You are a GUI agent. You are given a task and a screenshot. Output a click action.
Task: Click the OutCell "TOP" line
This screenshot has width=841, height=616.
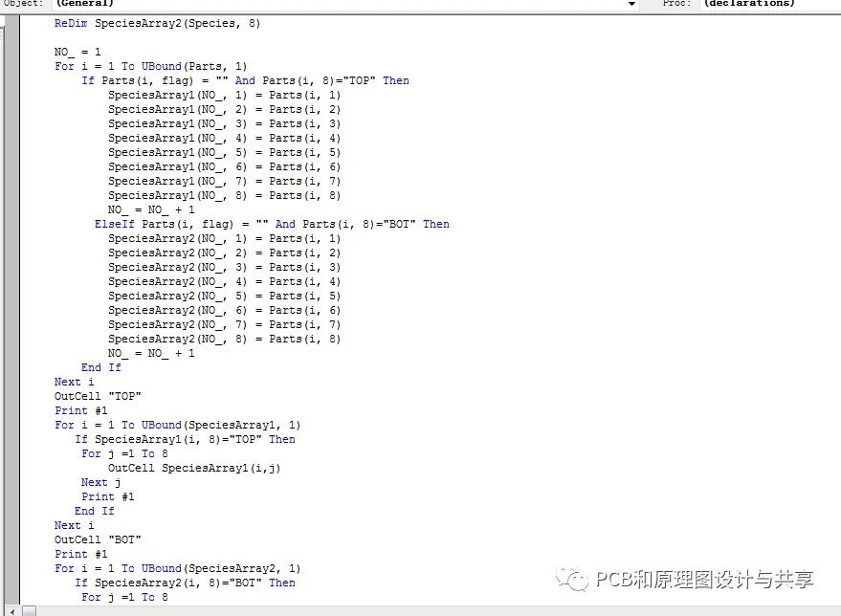[98, 396]
